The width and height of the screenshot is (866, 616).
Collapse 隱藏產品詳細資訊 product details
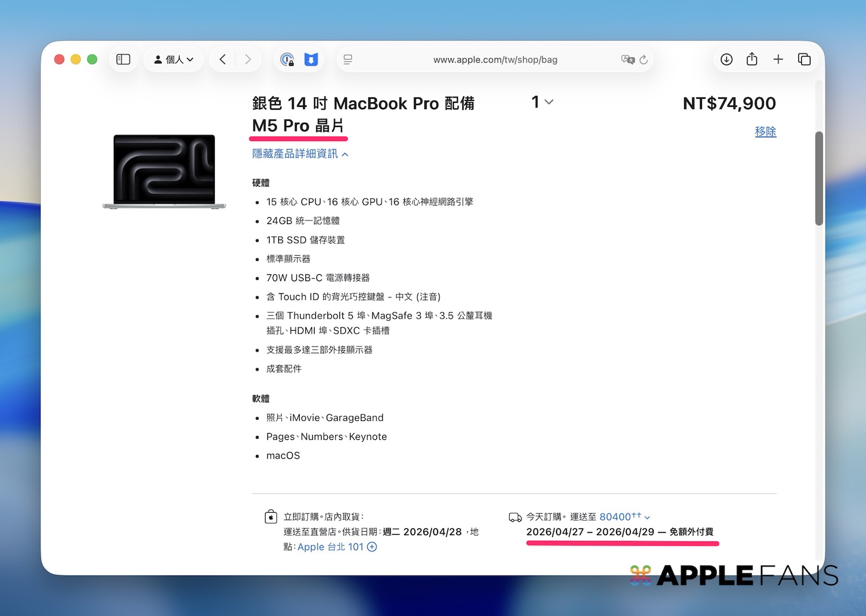[300, 154]
